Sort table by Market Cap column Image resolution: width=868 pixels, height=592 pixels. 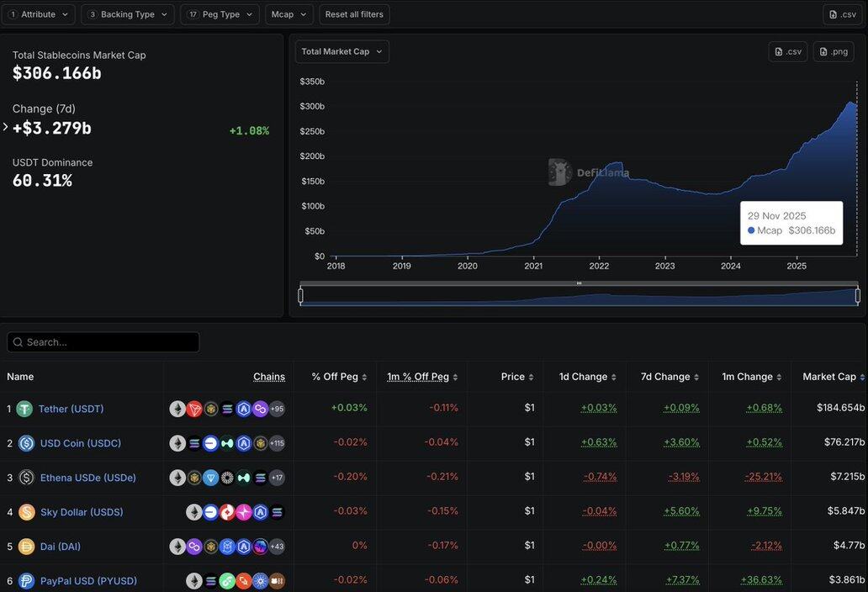pyautogui.click(x=834, y=377)
